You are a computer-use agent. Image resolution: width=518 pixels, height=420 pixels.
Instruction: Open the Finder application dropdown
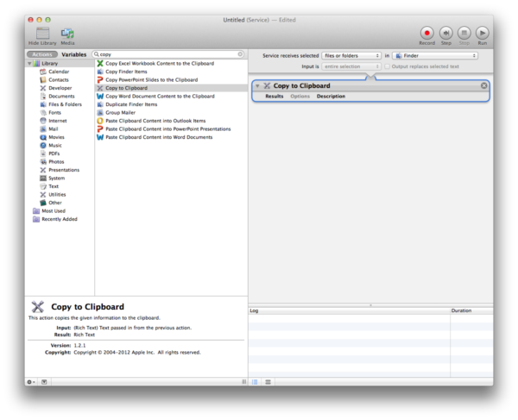[435, 56]
